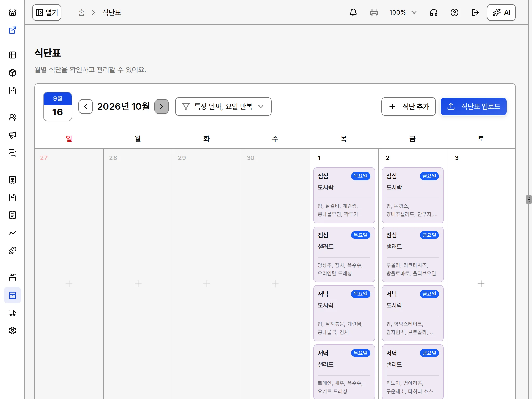The image size is (532, 399).
Task: Open the store icon in sidebar
Action: (x=12, y=12)
